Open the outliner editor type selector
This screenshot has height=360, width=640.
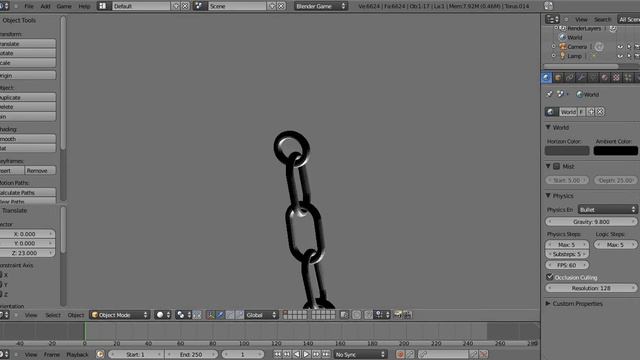(x=552, y=19)
